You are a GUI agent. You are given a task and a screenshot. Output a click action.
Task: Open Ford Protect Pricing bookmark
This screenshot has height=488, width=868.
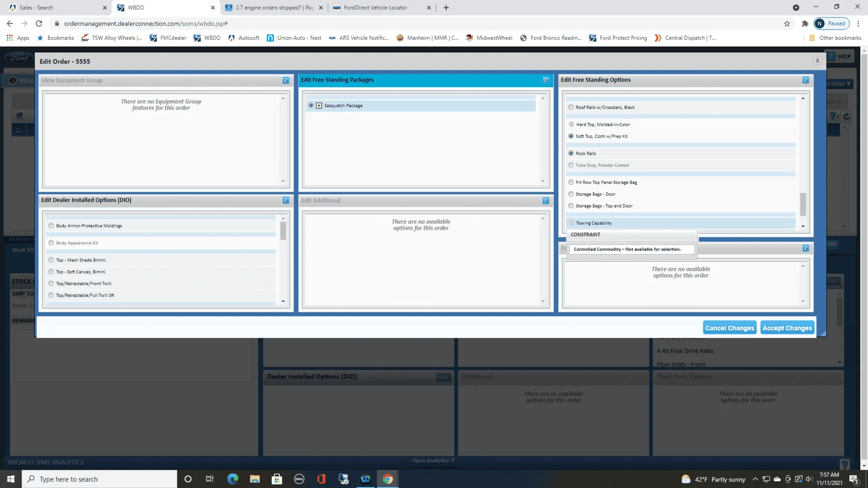[618, 38]
